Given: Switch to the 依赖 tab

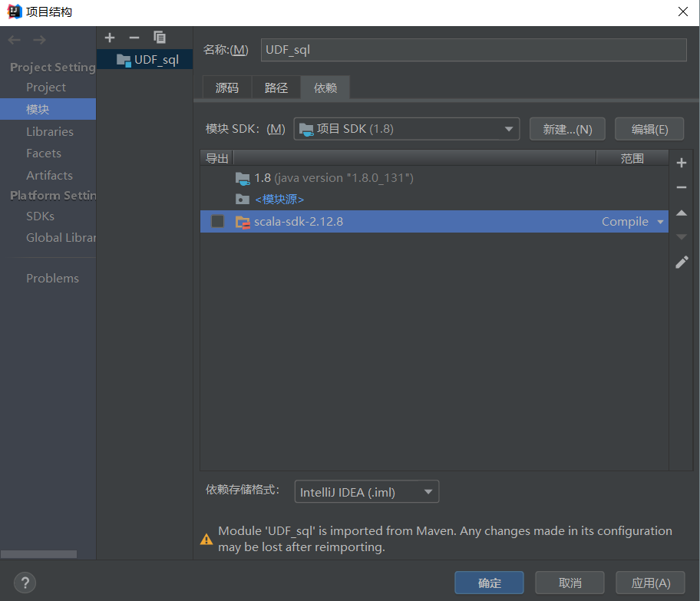Looking at the screenshot, I should (x=325, y=88).
